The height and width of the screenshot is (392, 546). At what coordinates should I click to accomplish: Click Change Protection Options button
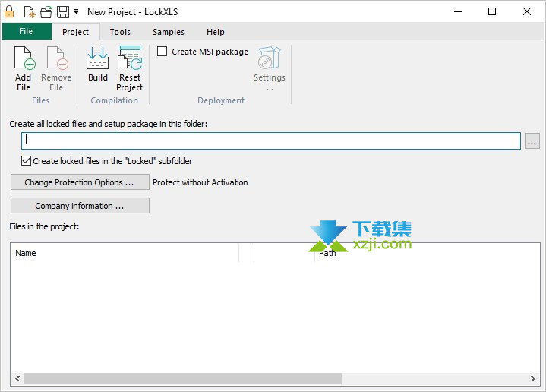click(80, 182)
